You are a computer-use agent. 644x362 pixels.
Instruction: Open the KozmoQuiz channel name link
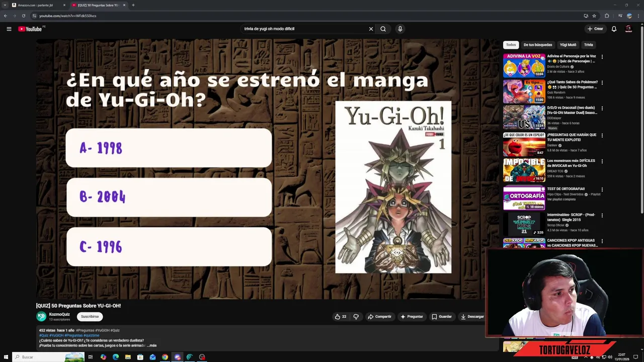[59, 314]
